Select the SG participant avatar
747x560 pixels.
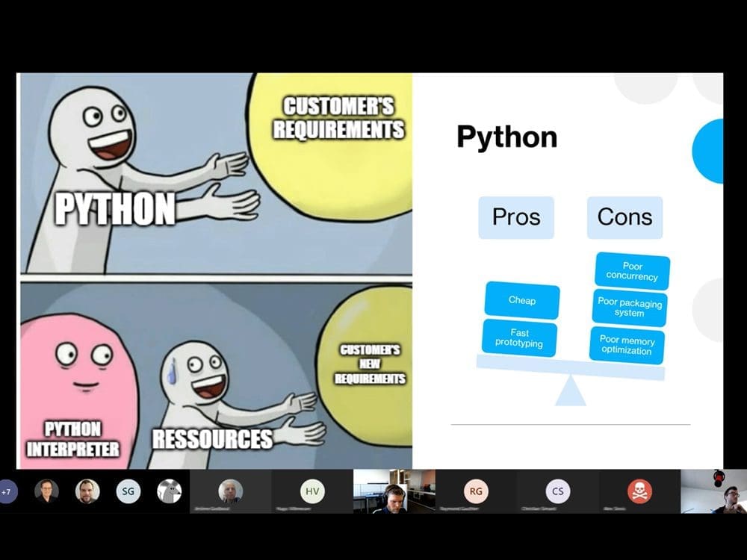point(128,491)
